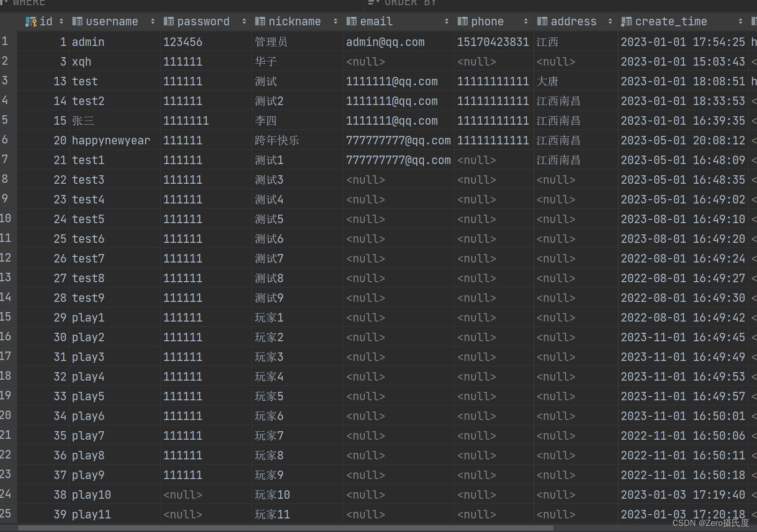This screenshot has height=532, width=757.
Task: Select create_time 2023-01-03 17:19:40
Action: (x=683, y=495)
